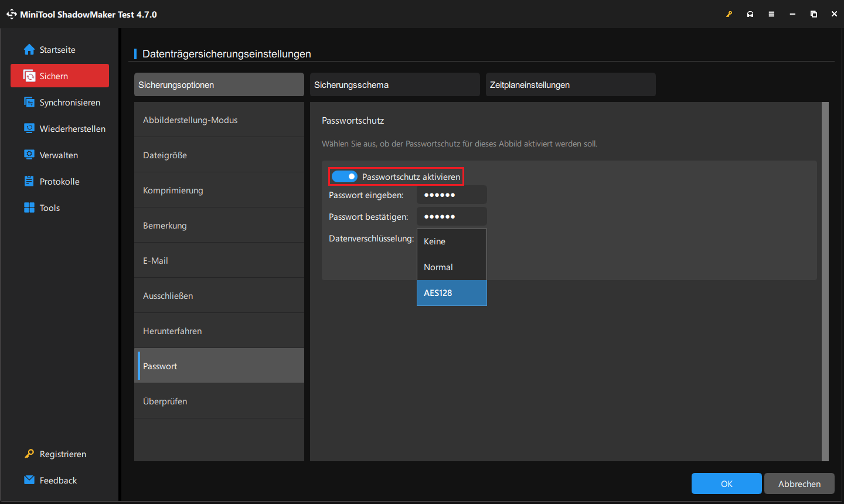Open the Synchronisieren page label
The image size is (844, 504).
coord(70,103)
